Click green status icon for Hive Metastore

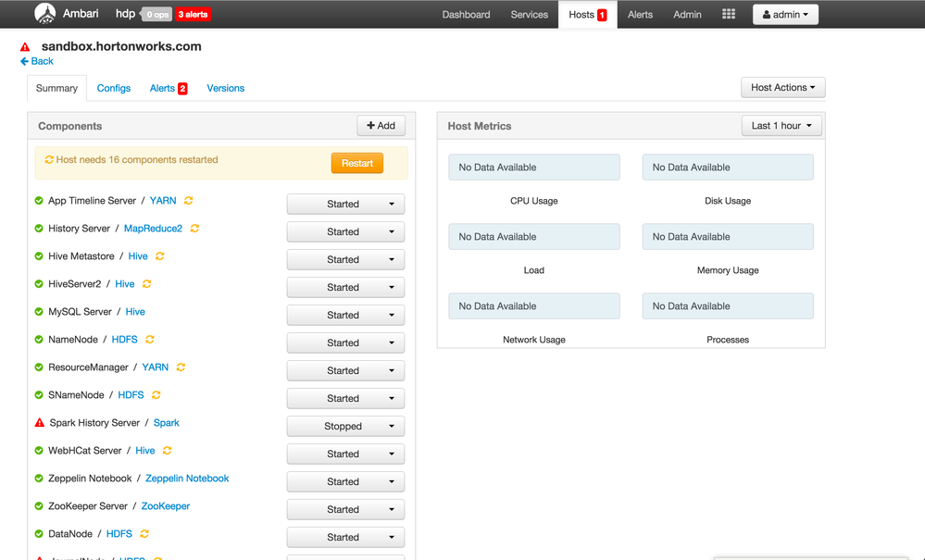(39, 255)
